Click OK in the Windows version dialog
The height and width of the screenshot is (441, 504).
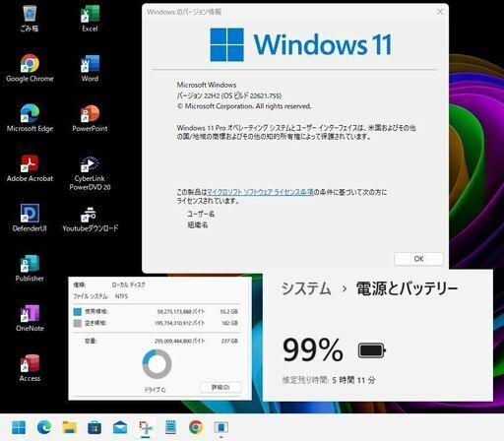pos(418,259)
